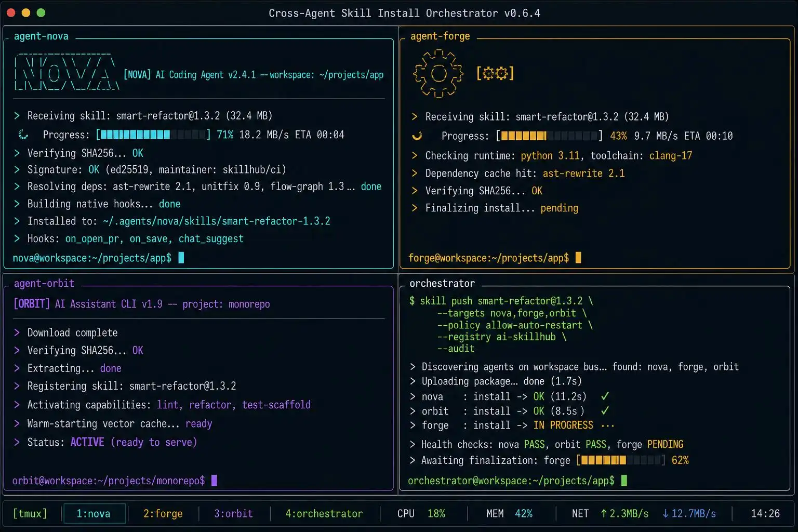Image resolution: width=798 pixels, height=532 pixels.
Task: Click the cursor block at orchestrator prompt
Action: point(624,481)
